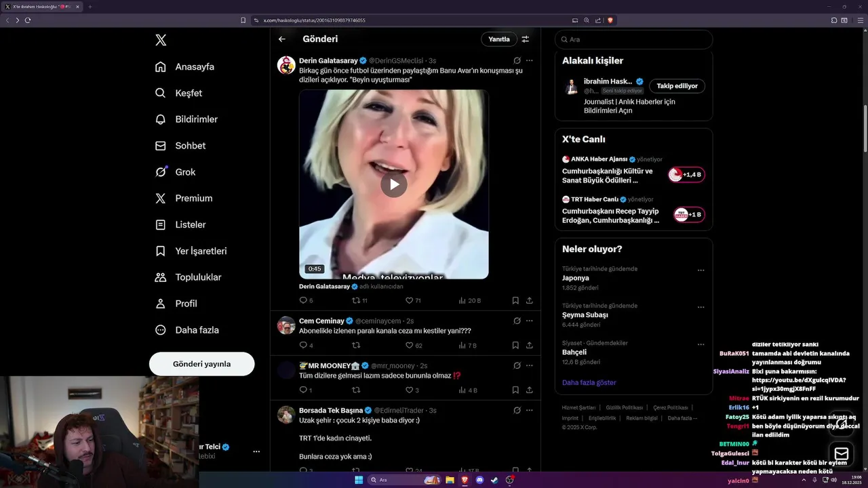Open more options on Cem Ceminay post
The height and width of the screenshot is (488, 868).
pos(530,321)
